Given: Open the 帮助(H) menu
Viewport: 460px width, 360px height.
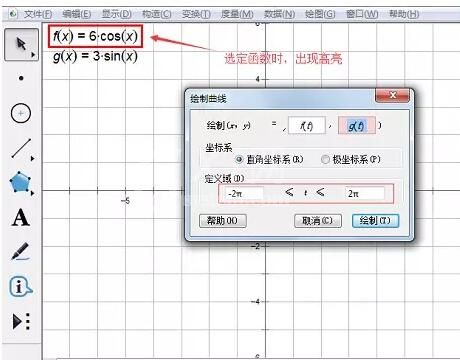Looking at the screenshot, I should [404, 14].
